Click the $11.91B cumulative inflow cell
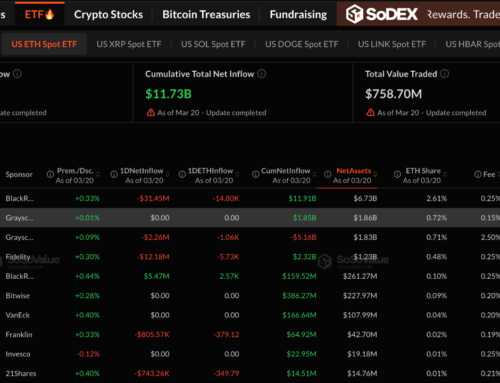This screenshot has height=383, width=500. [x=302, y=198]
